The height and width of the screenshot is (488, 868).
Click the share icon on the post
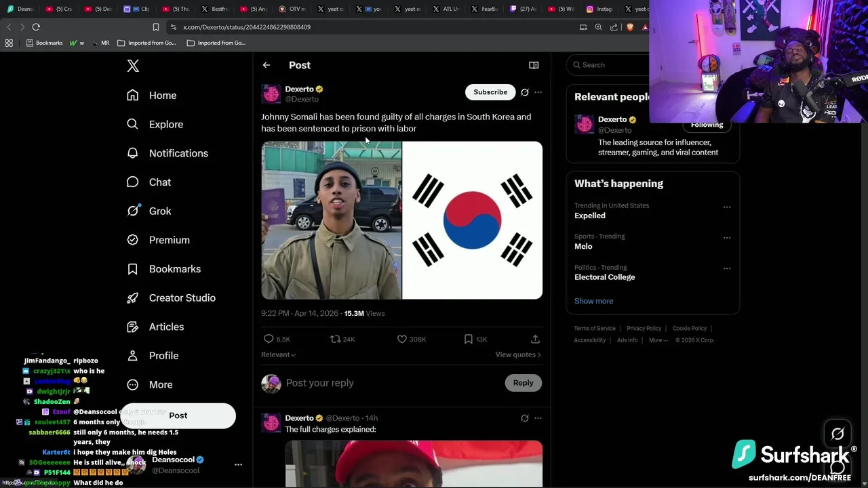click(535, 339)
